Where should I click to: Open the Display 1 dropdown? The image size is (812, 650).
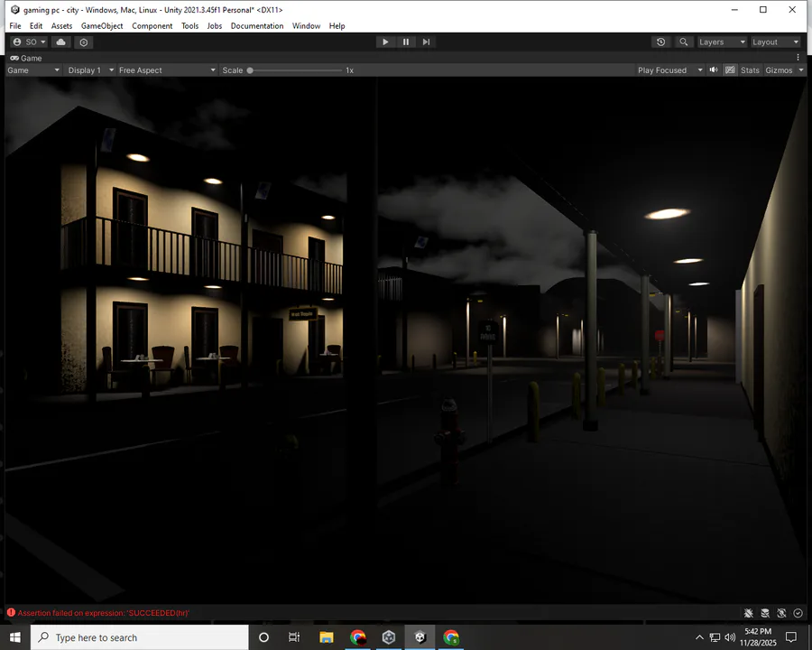coord(90,70)
